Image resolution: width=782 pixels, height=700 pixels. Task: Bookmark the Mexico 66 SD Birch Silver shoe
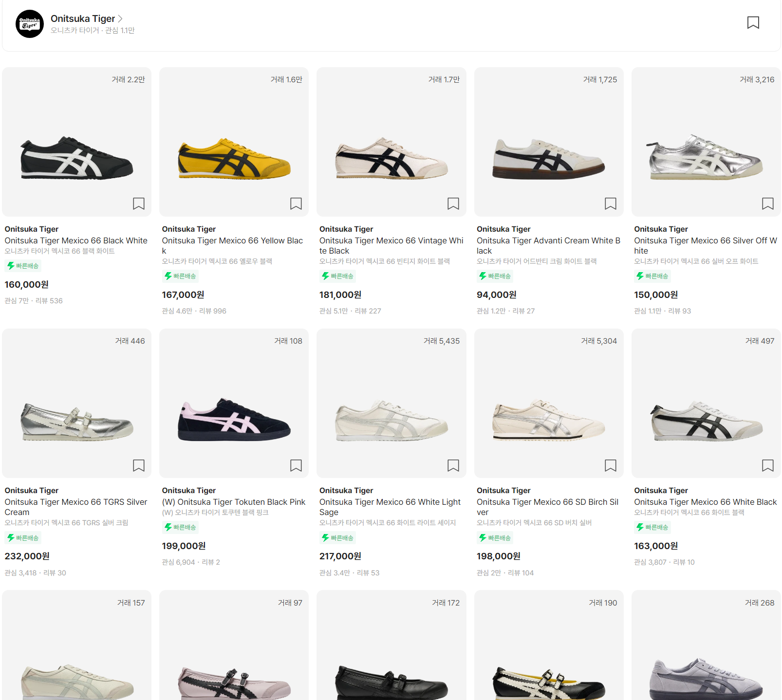[x=611, y=465]
